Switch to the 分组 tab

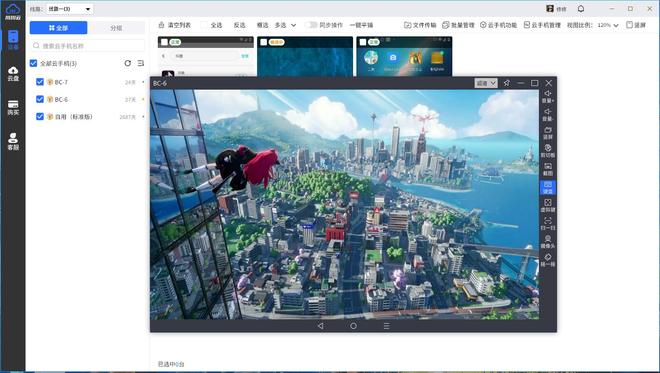tap(116, 28)
